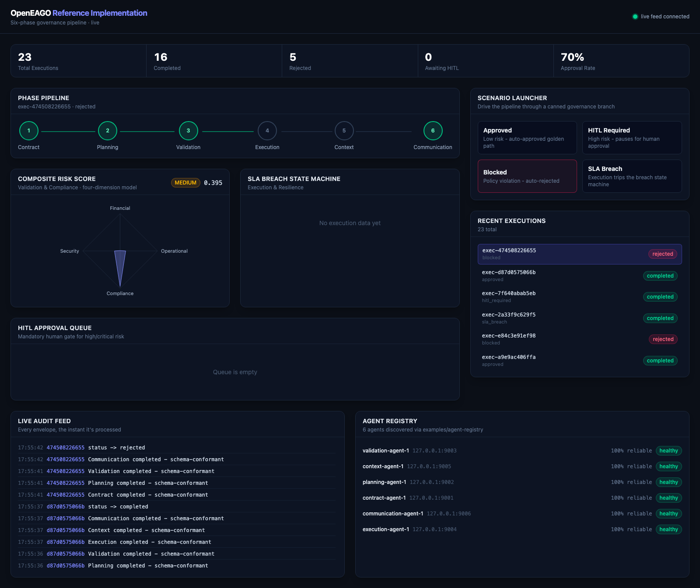
Task: Click the 70% Approval Rate stat
Action: pos(621,61)
